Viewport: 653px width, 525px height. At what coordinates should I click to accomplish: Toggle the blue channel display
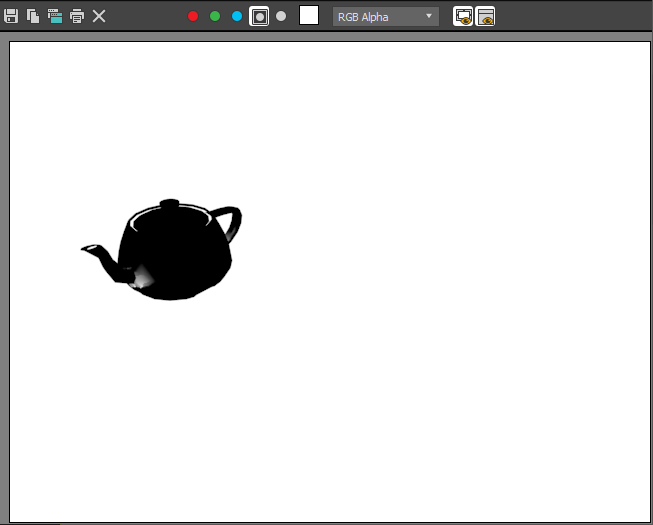click(x=237, y=16)
